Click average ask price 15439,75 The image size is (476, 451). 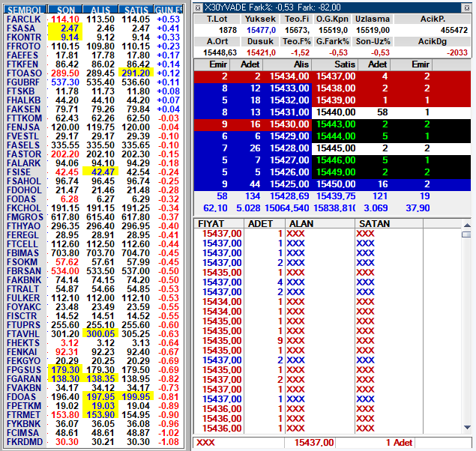coord(336,196)
